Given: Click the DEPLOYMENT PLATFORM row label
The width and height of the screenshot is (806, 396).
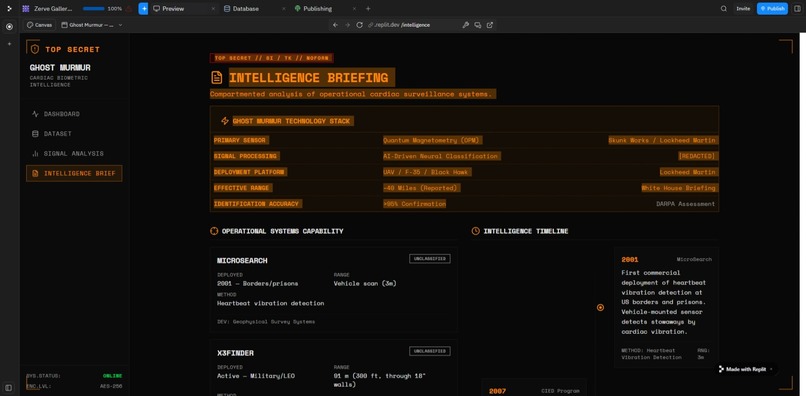Looking at the screenshot, I should [x=249, y=172].
